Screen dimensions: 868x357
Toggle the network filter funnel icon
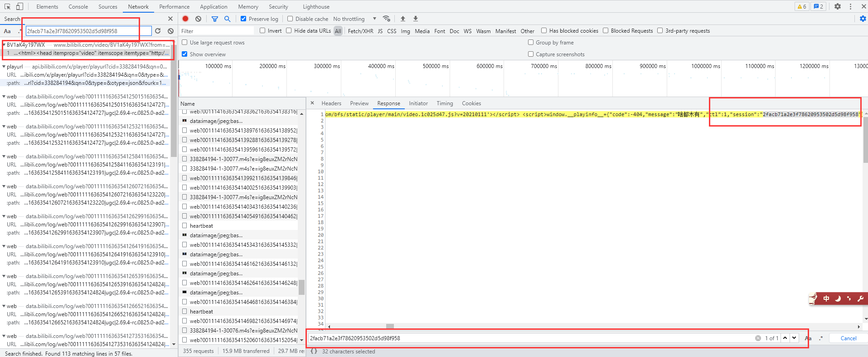click(215, 19)
